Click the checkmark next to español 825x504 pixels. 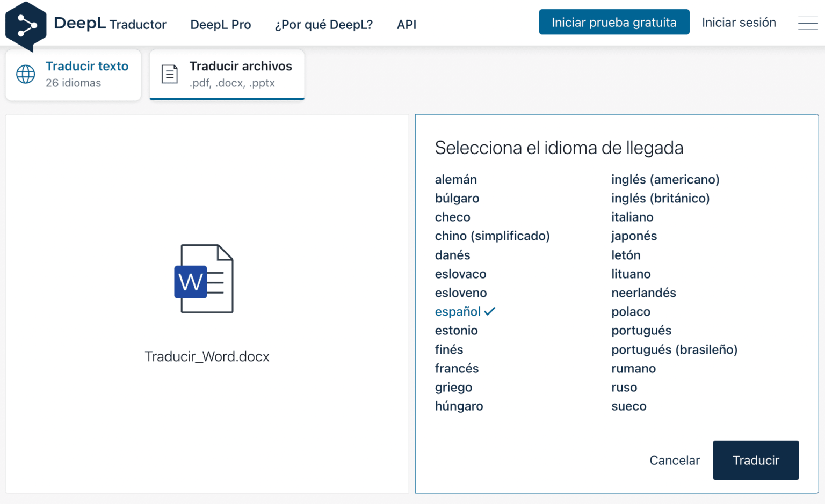tap(488, 311)
